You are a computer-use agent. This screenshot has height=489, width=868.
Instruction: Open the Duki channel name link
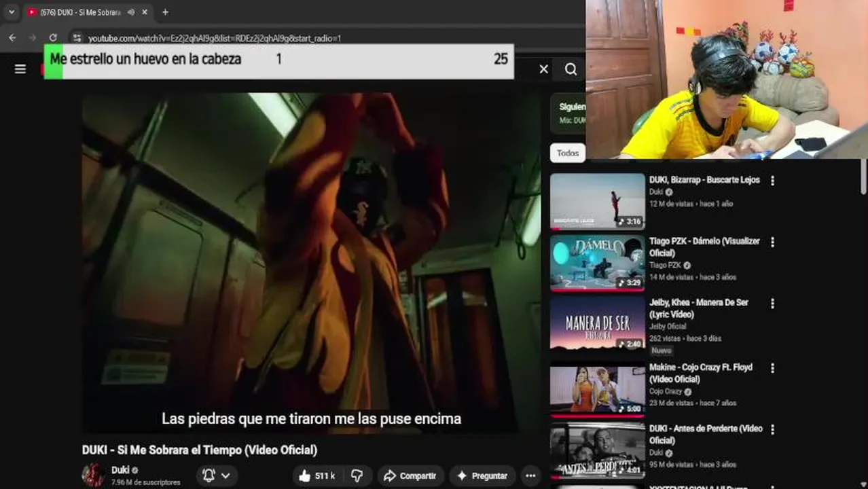pyautogui.click(x=120, y=470)
